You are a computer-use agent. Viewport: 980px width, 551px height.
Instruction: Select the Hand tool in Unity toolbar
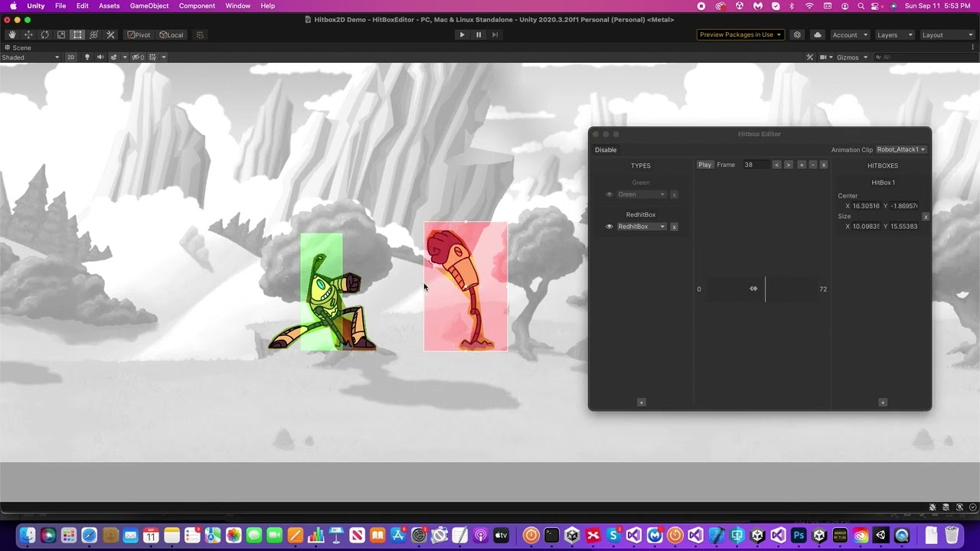(11, 34)
